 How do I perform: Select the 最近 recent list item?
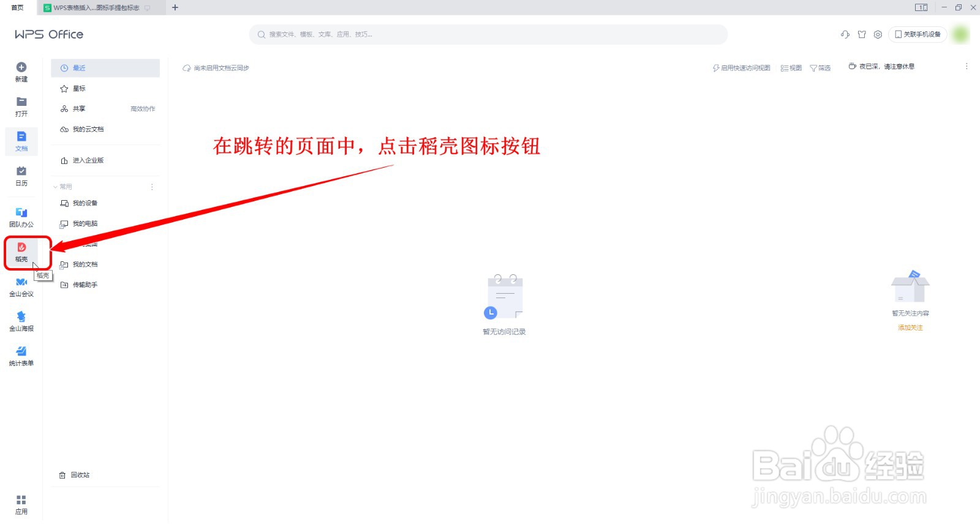105,68
